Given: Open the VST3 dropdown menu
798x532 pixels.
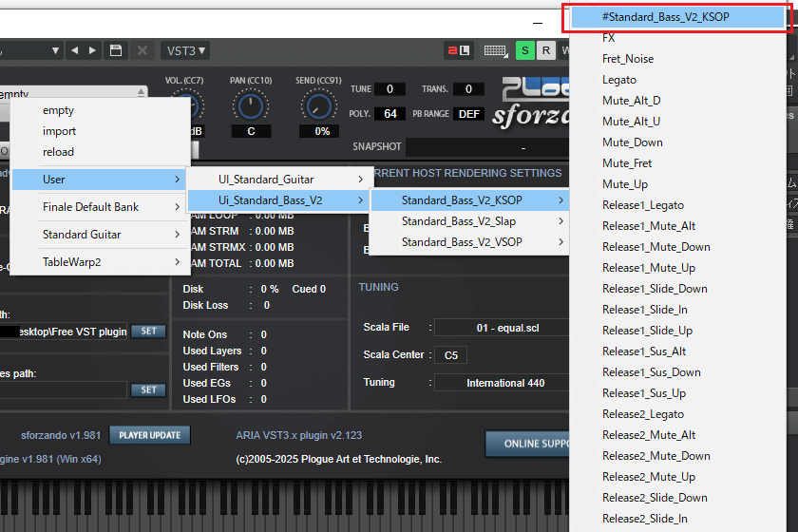Looking at the screenshot, I should (186, 50).
